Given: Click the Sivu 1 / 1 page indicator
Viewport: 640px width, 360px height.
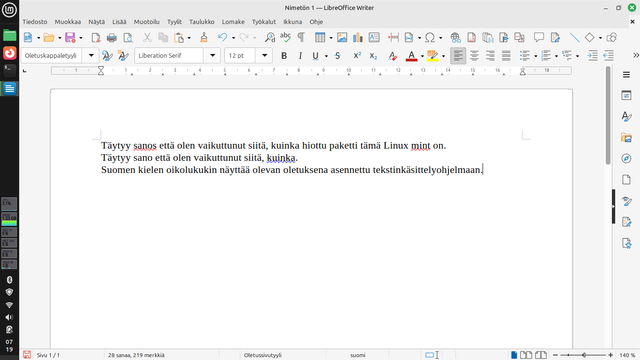Looking at the screenshot, I should coord(48,355).
